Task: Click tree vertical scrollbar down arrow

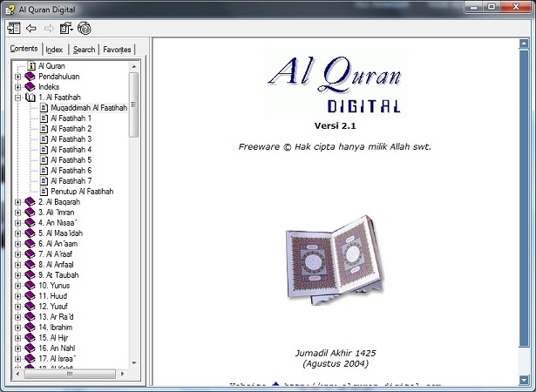Action: click(x=134, y=363)
